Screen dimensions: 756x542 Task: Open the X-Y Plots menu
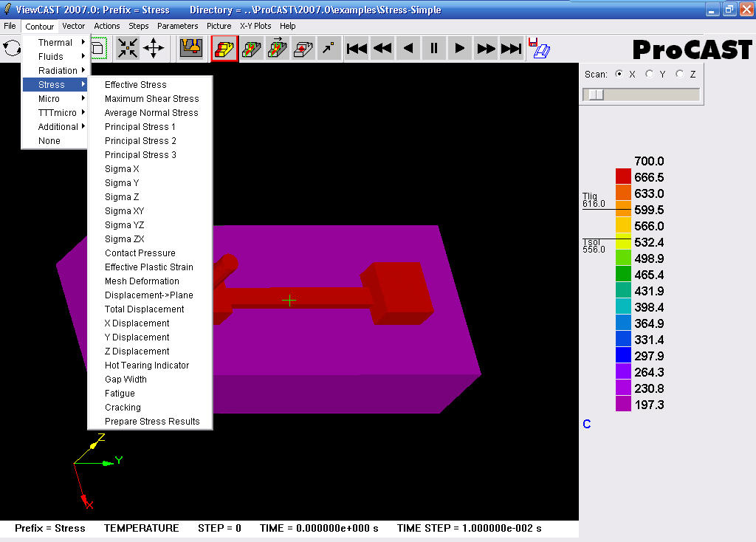tap(255, 26)
